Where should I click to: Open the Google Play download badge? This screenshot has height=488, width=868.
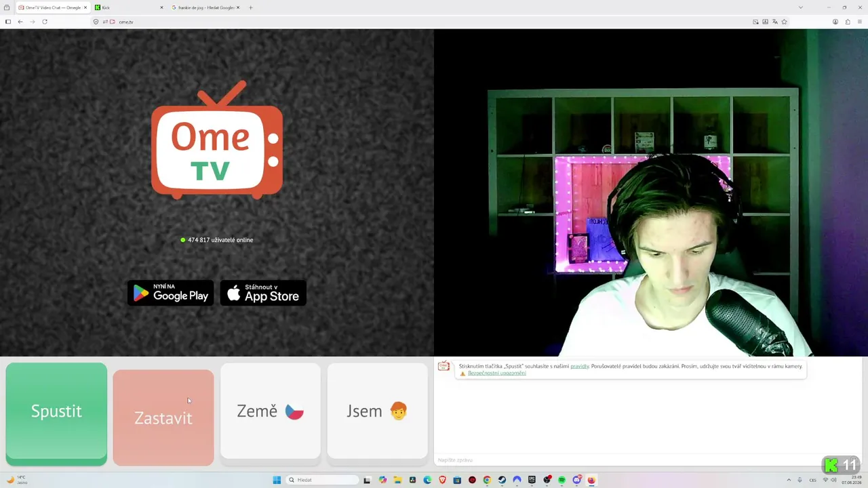tap(171, 293)
